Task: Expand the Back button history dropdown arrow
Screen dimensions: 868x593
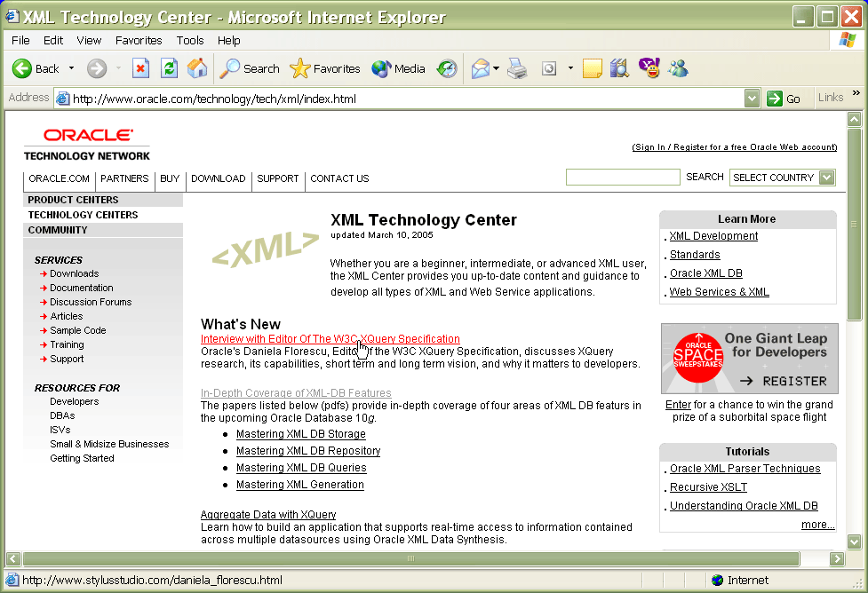Action: (72, 68)
